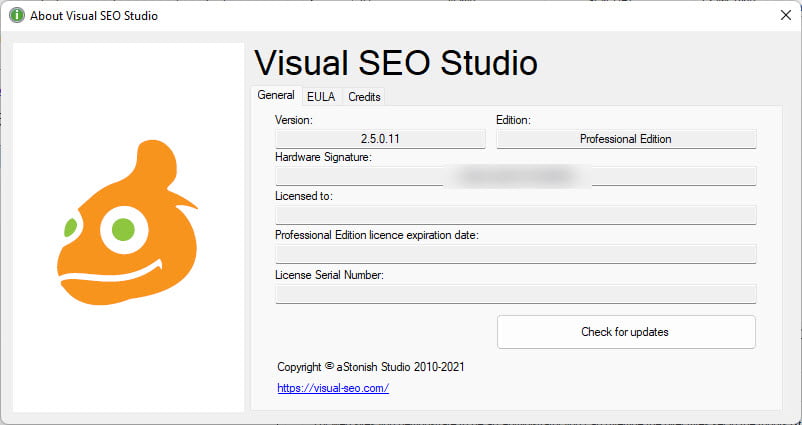The height and width of the screenshot is (425, 802).
Task: Check for updates button
Action: (x=626, y=332)
